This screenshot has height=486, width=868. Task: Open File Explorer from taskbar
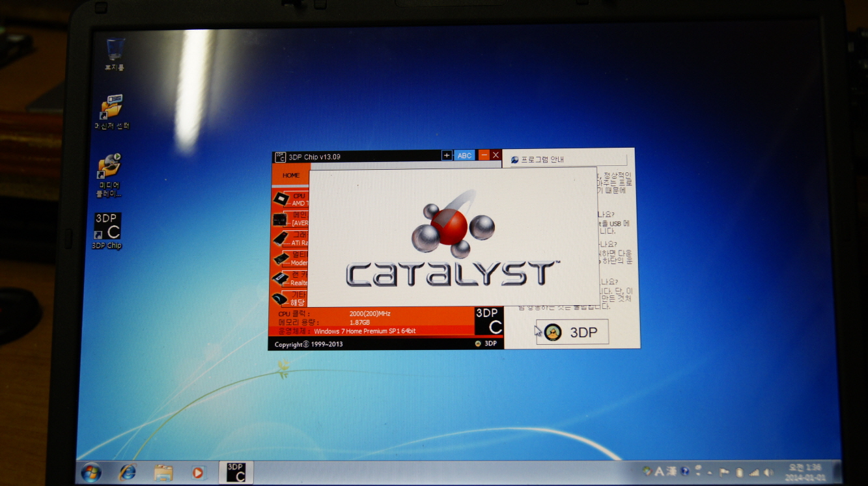163,473
